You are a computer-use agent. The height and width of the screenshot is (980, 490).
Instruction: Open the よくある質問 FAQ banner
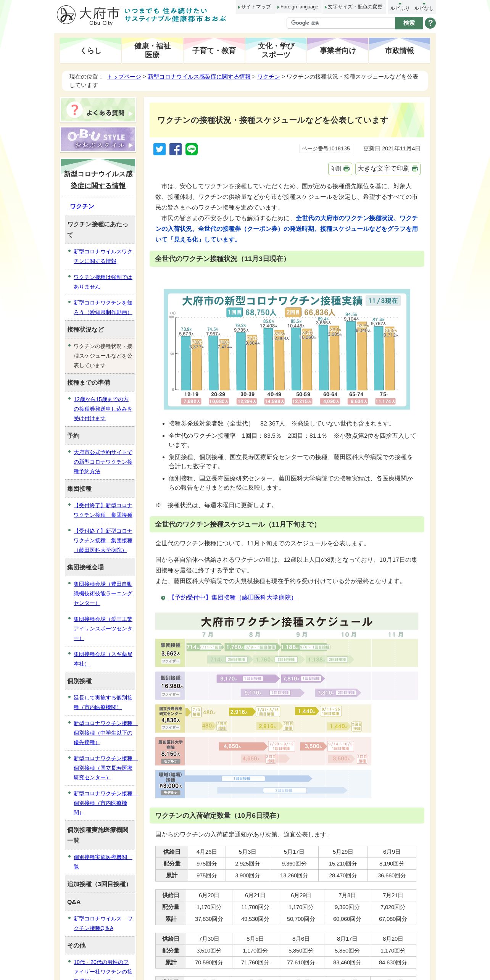pyautogui.click(x=98, y=110)
